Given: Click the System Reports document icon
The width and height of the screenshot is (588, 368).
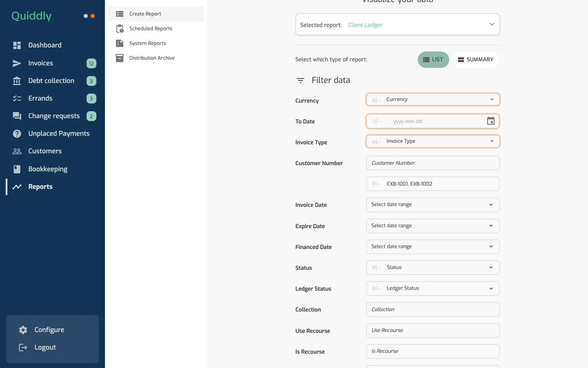Looking at the screenshot, I should pyautogui.click(x=120, y=43).
